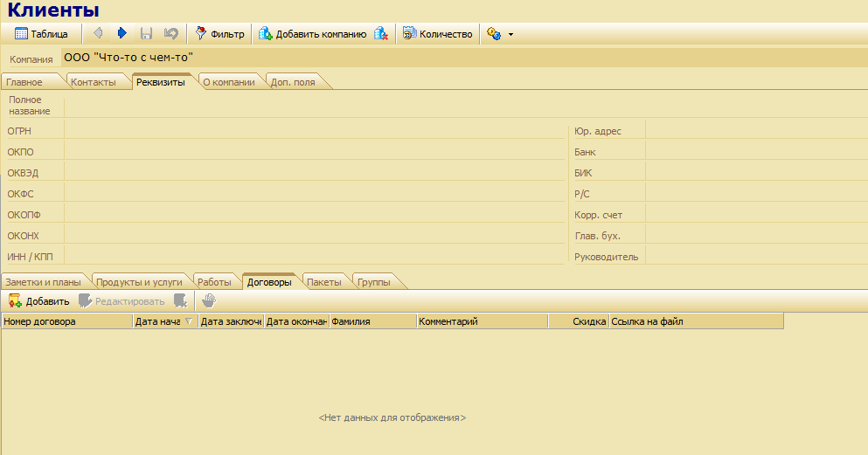Open the Фильтр filter
868x455 pixels.
point(219,34)
